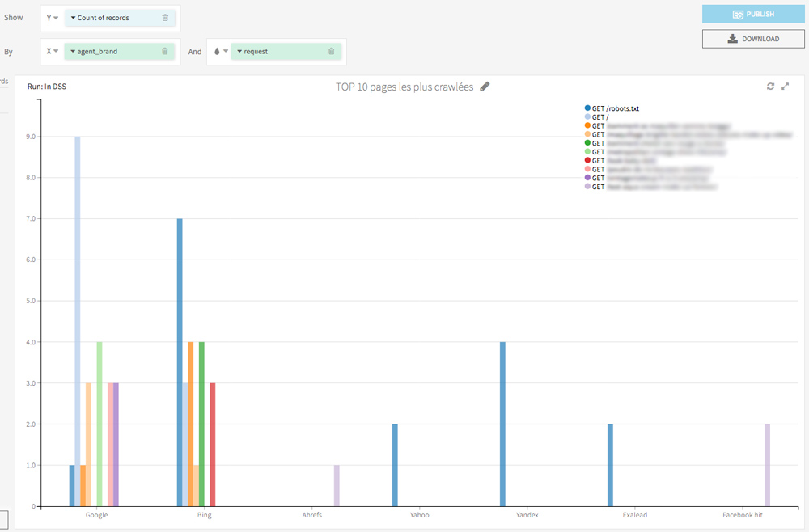The image size is (809, 532).
Task: Open the X axis dropdown
Action: [x=52, y=51]
